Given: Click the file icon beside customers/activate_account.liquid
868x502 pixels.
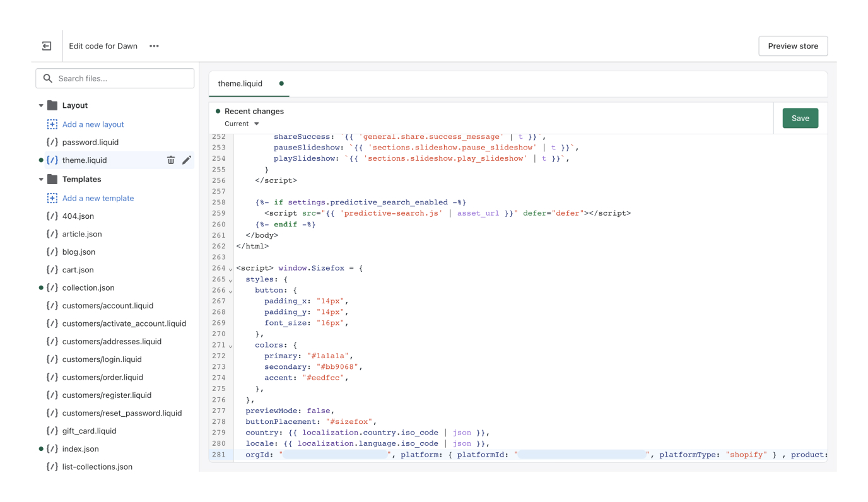Looking at the screenshot, I should [x=52, y=324].
